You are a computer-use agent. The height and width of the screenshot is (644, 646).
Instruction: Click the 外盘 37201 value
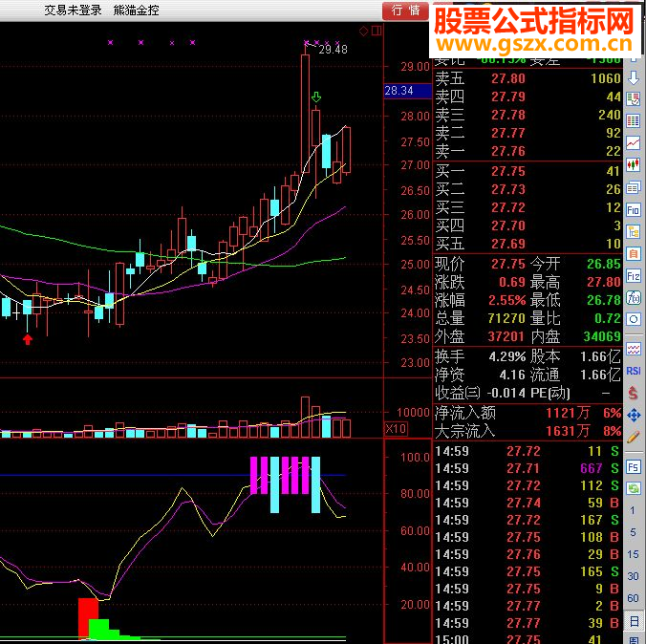506,336
